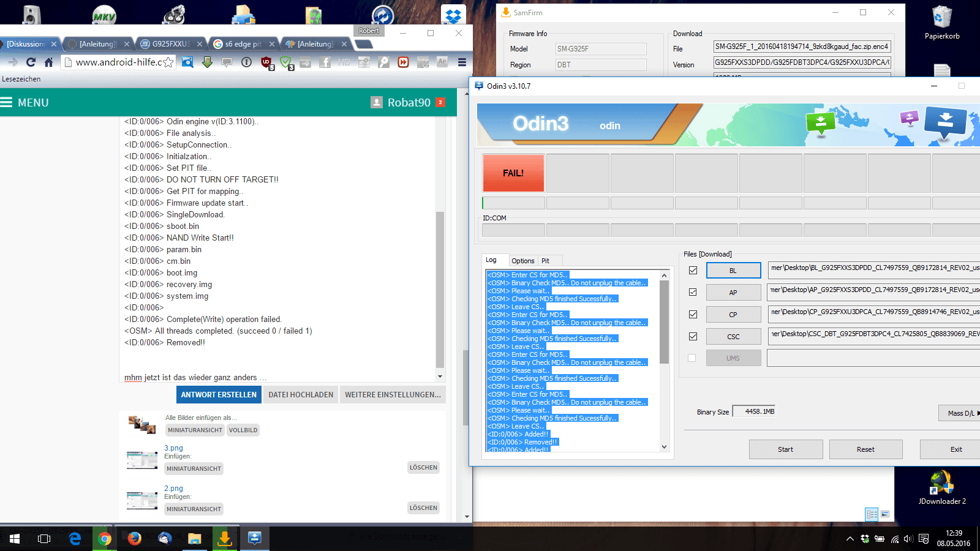This screenshot has height=551, width=980.
Task: Open the Papierkorb recycle bin
Action: tap(942, 23)
